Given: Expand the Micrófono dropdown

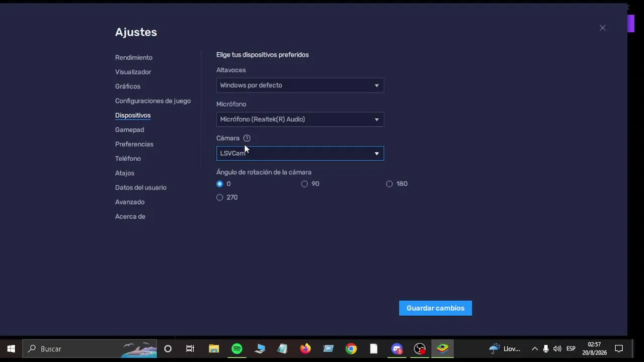Looking at the screenshot, I should (x=300, y=119).
